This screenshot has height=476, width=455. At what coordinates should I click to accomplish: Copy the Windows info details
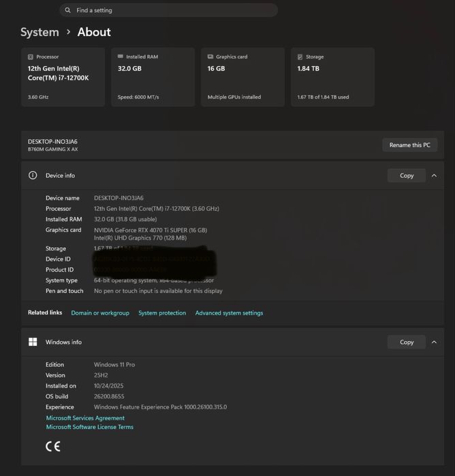pyautogui.click(x=407, y=342)
